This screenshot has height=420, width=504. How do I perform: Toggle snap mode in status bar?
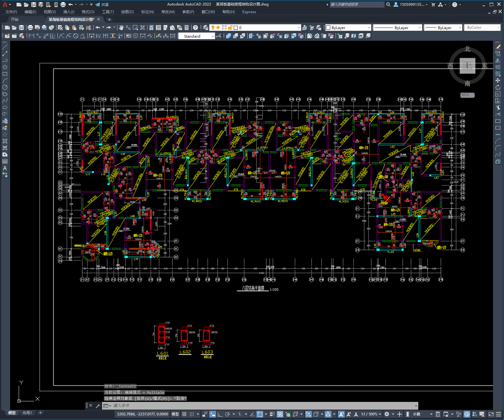[x=192, y=414]
